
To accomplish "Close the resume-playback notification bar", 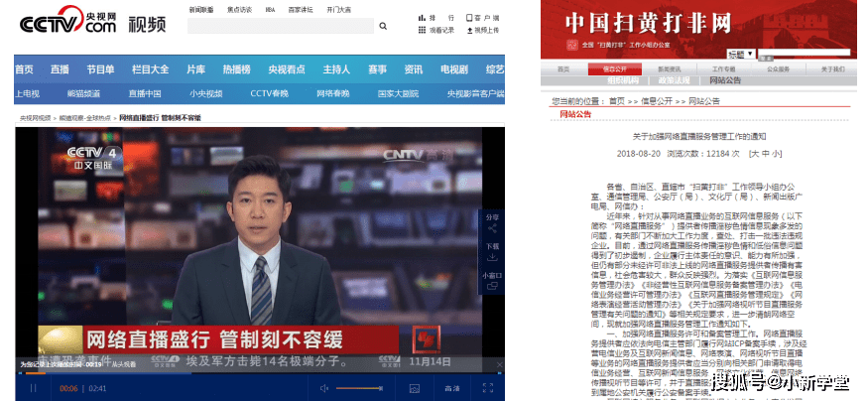I will (x=499, y=364).
